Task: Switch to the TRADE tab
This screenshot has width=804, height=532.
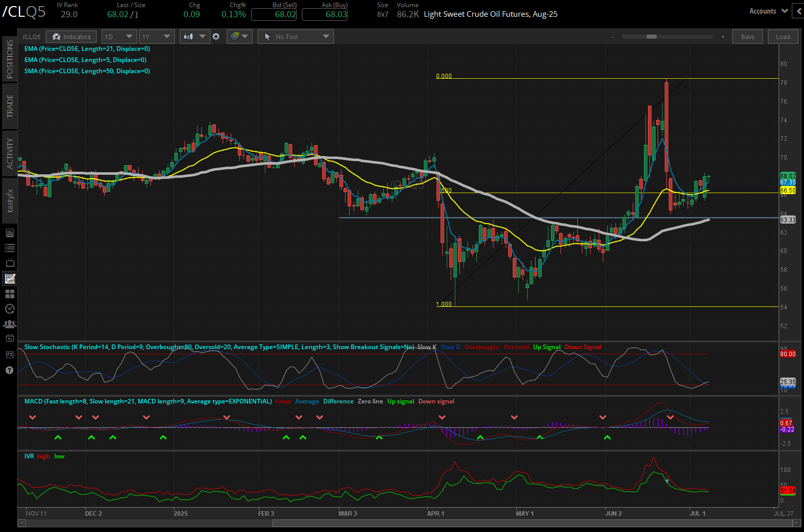Action: coord(10,106)
